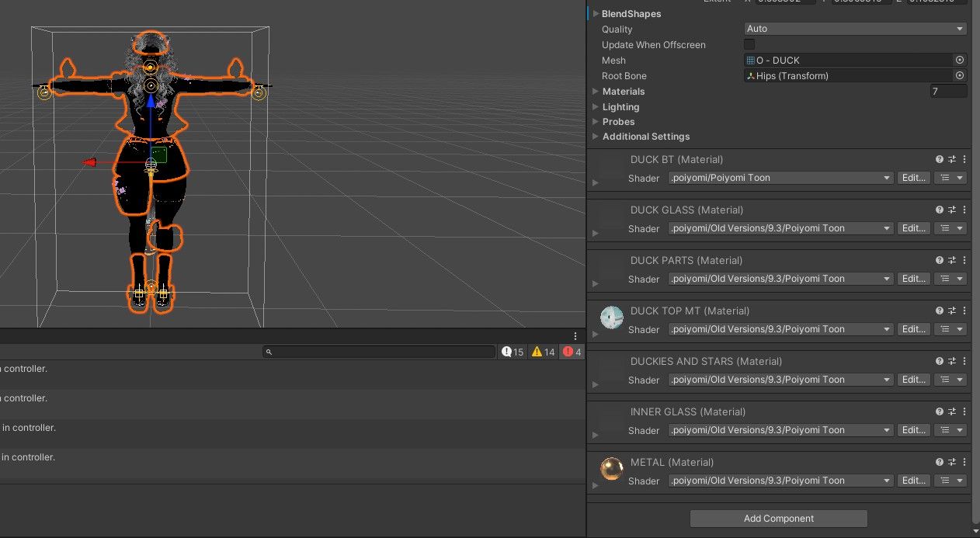Toggle console warnings filter showing 14
The height and width of the screenshot is (538, 980).
(x=543, y=352)
